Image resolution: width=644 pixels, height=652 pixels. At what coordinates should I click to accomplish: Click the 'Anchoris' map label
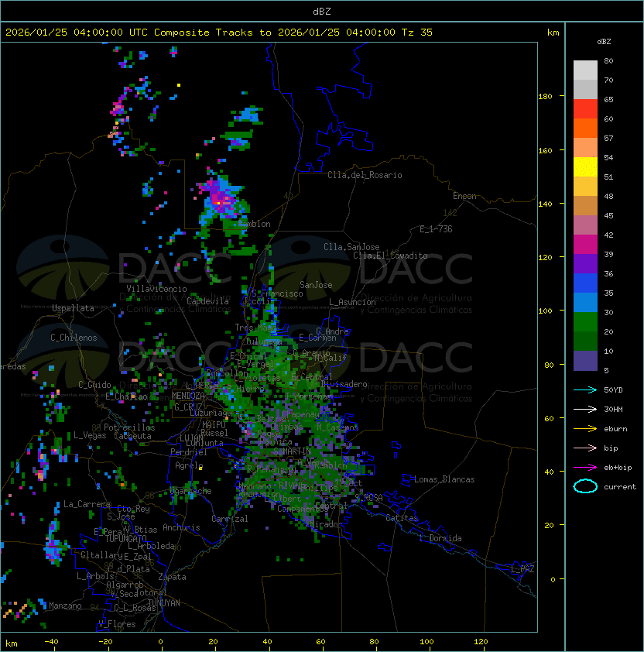tap(181, 527)
